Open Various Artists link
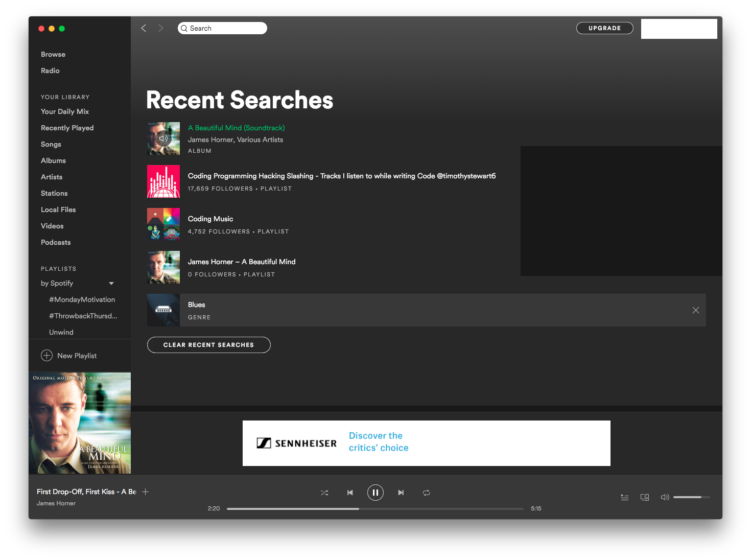 pos(260,139)
